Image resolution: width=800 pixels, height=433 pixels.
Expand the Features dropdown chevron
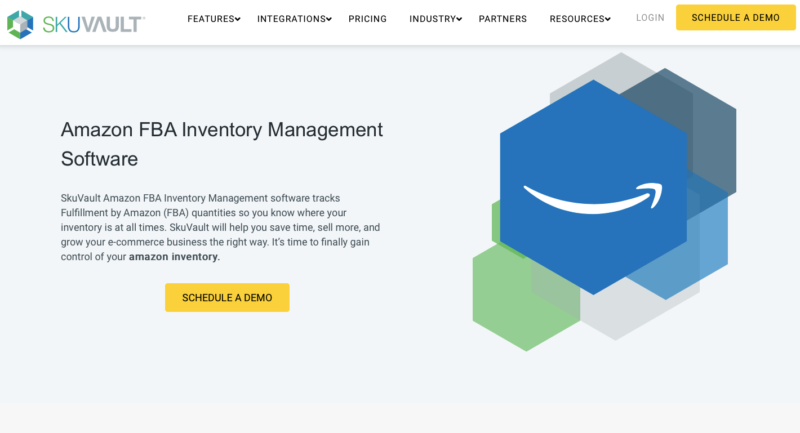238,19
